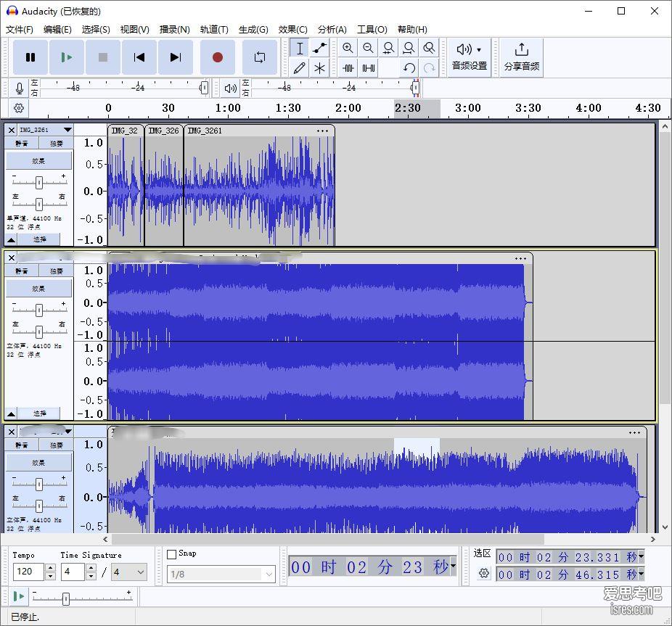The width and height of the screenshot is (672, 626).
Task: Toggle the loop playback button
Action: click(259, 57)
